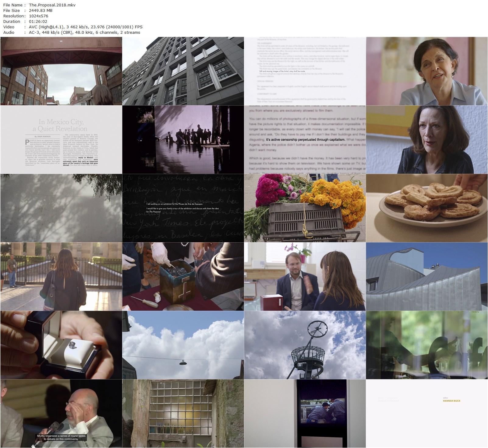Click the silhouetted crowd on purple backdrop frame
This screenshot has height=448, width=488.
(x=183, y=140)
